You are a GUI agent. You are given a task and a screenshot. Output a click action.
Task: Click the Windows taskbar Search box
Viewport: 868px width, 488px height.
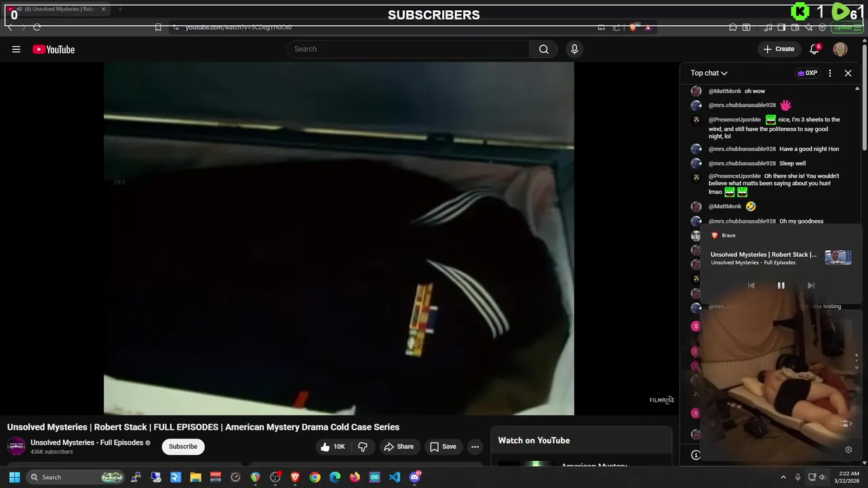[x=77, y=477]
